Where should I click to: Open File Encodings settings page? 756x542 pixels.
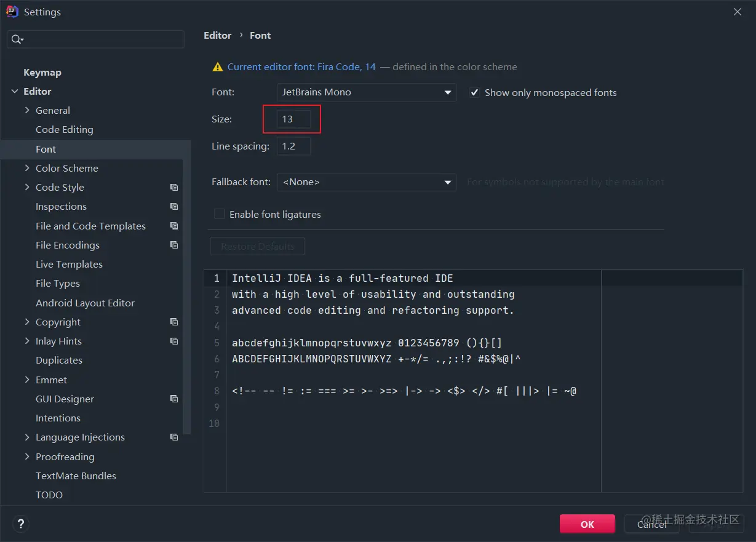pyautogui.click(x=68, y=245)
